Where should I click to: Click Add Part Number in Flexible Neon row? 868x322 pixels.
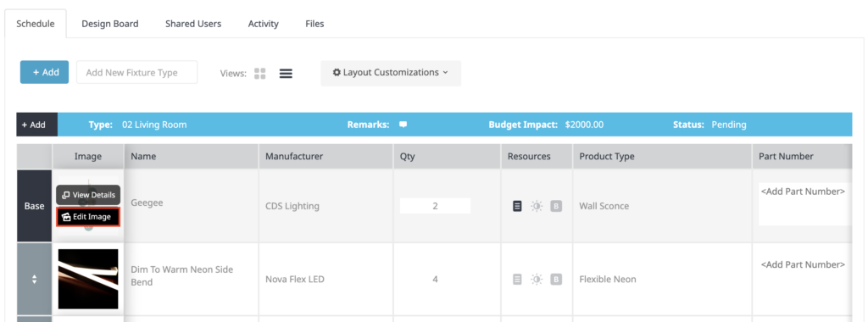pos(804,265)
